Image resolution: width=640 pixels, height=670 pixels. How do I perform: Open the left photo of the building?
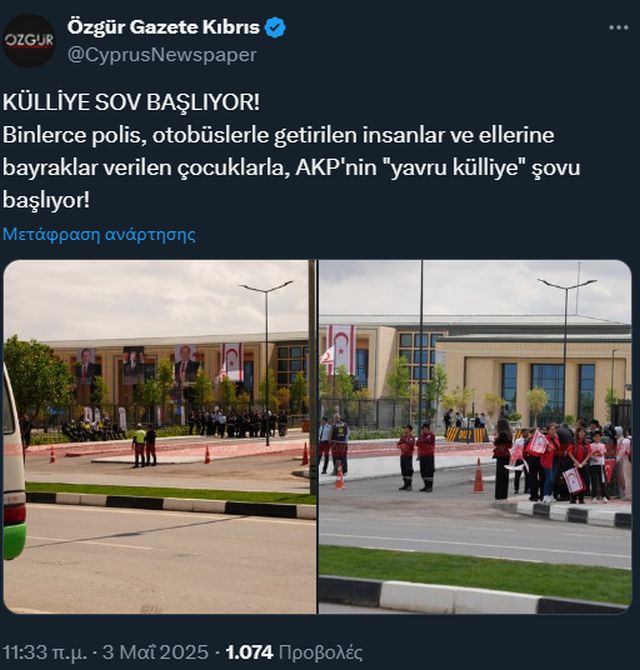[x=160, y=436]
